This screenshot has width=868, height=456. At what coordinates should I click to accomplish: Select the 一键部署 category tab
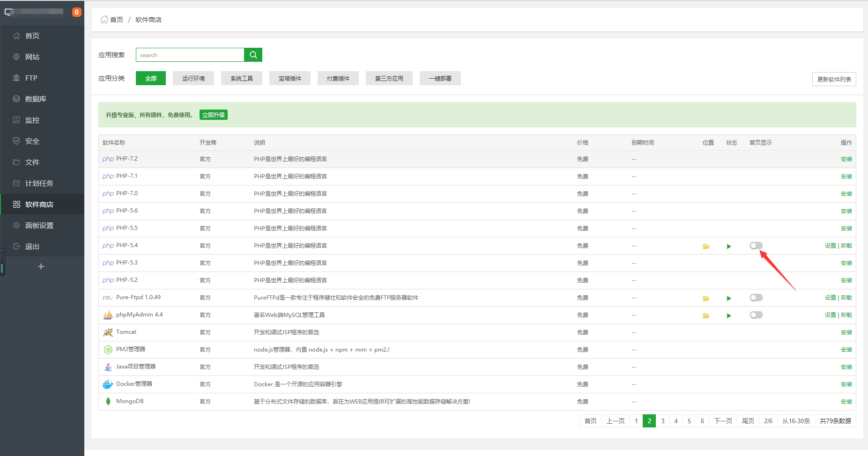(440, 78)
